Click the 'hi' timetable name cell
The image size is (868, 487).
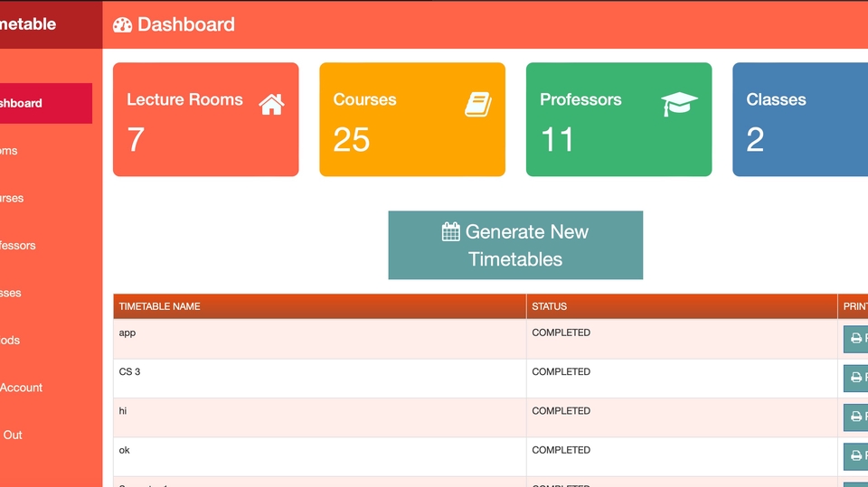click(320, 417)
